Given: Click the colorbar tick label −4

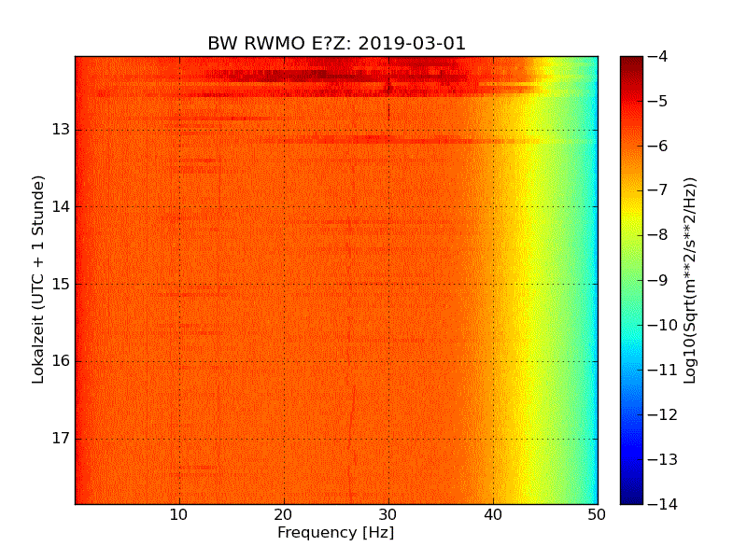Looking at the screenshot, I should 657,56.
